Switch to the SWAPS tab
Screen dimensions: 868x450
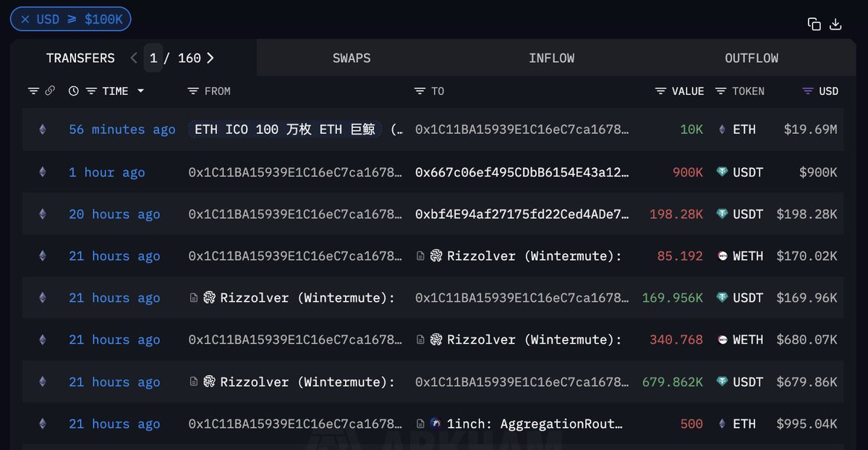pyautogui.click(x=352, y=58)
